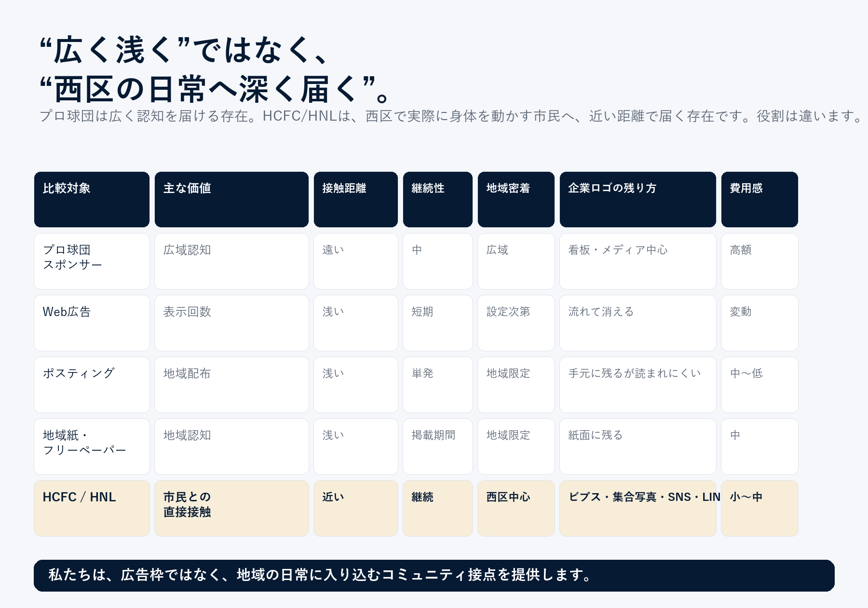
Task: Click the 流れて消える cell
Action: coord(638,323)
